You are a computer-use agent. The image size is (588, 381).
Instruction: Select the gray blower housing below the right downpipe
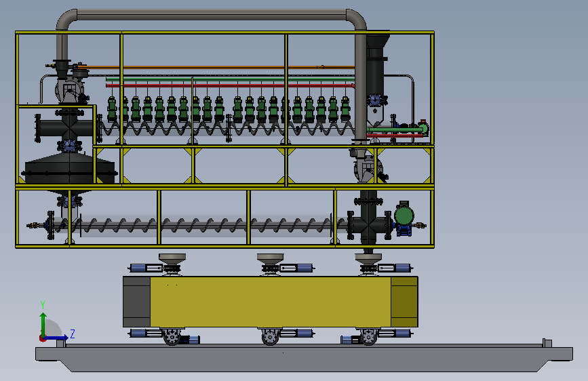[368, 169]
